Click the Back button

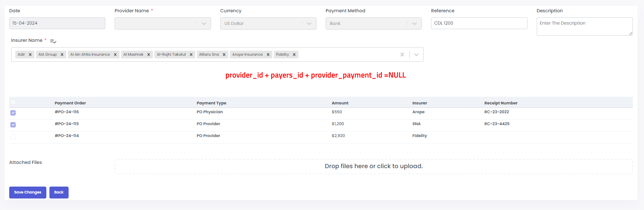coord(59,192)
